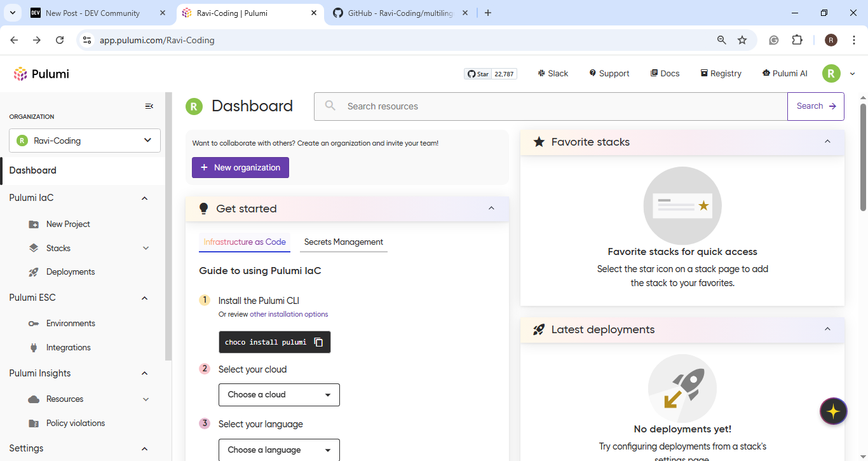Open the Ravi-Coding organization dropdown
The height and width of the screenshot is (461, 868).
click(x=85, y=141)
